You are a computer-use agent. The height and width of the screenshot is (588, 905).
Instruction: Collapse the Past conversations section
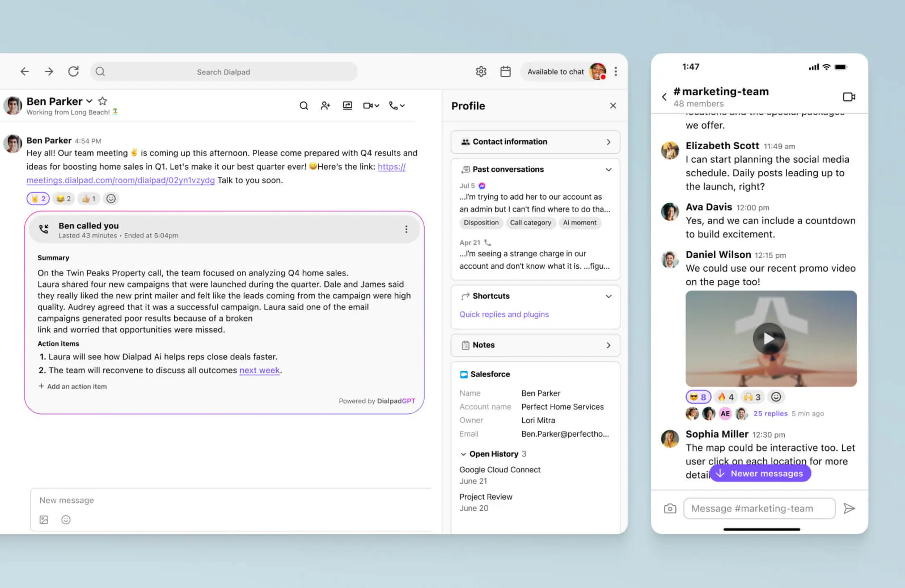[608, 169]
